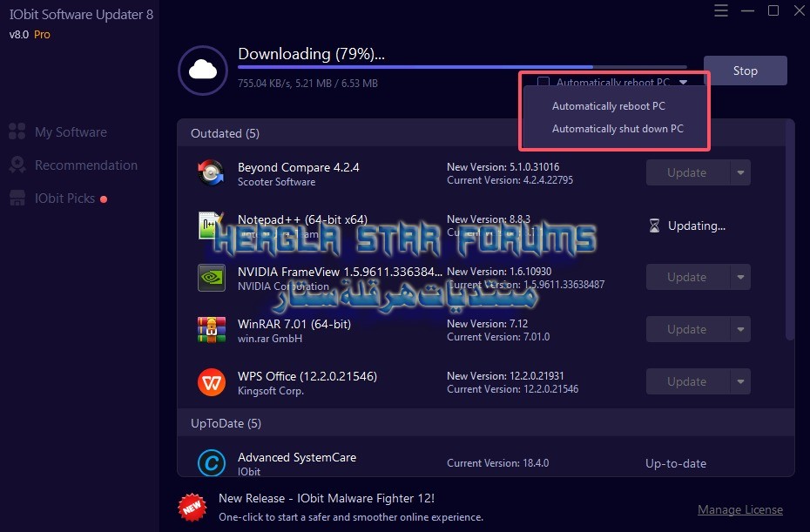The height and width of the screenshot is (532, 810).
Task: Click the WPS Office (12.2.0.21546) title
Action: pyautogui.click(x=307, y=376)
